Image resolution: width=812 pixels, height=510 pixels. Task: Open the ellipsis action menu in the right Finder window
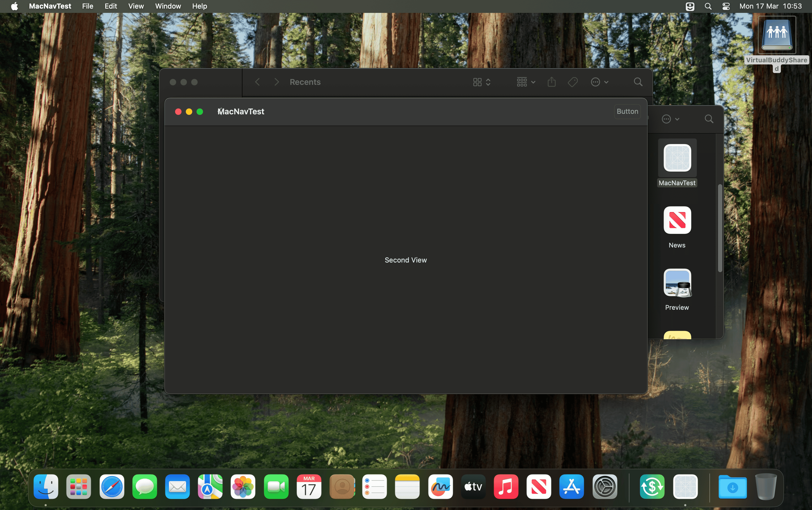point(670,119)
